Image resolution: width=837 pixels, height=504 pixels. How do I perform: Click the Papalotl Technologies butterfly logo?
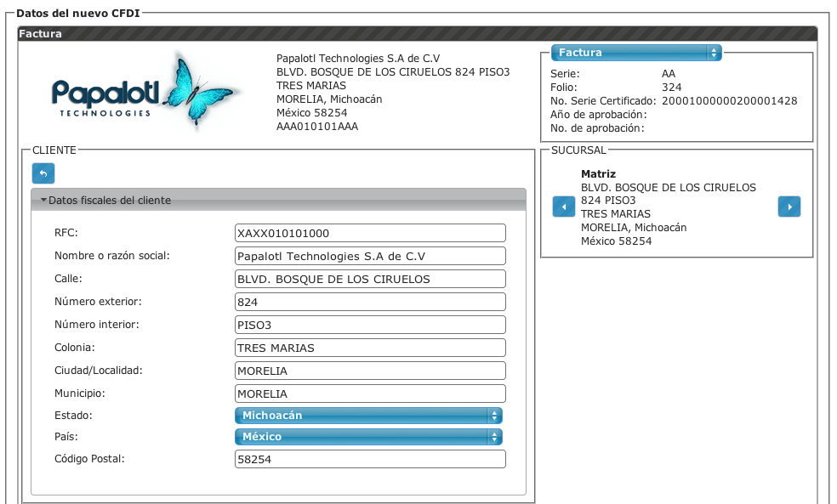pyautogui.click(x=145, y=91)
